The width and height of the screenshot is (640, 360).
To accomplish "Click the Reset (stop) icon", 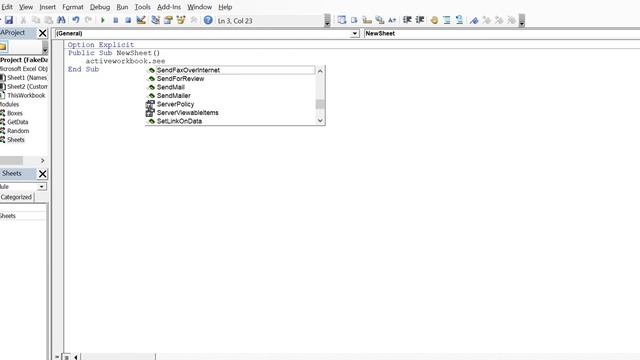I will pos(128,20).
